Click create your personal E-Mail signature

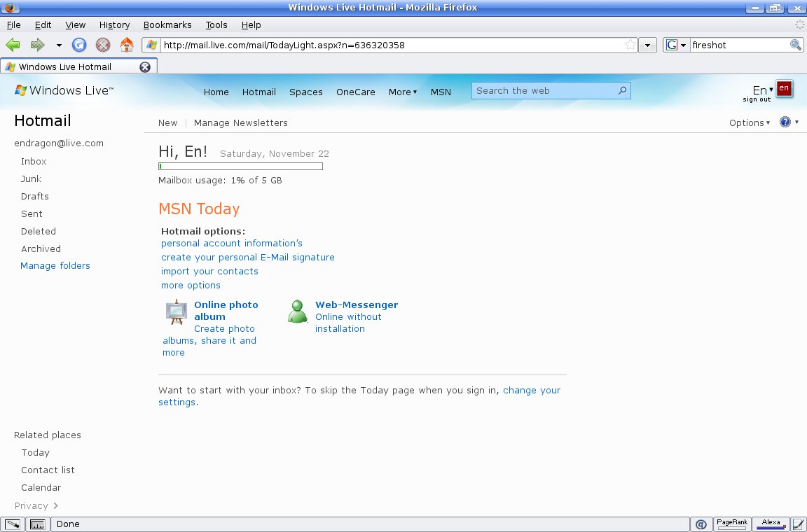coord(247,258)
